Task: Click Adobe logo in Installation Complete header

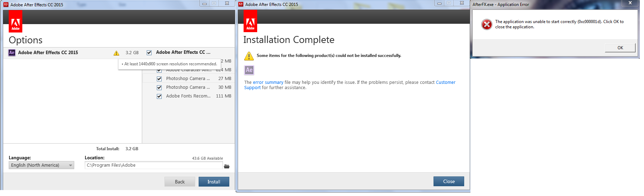Action: click(250, 21)
